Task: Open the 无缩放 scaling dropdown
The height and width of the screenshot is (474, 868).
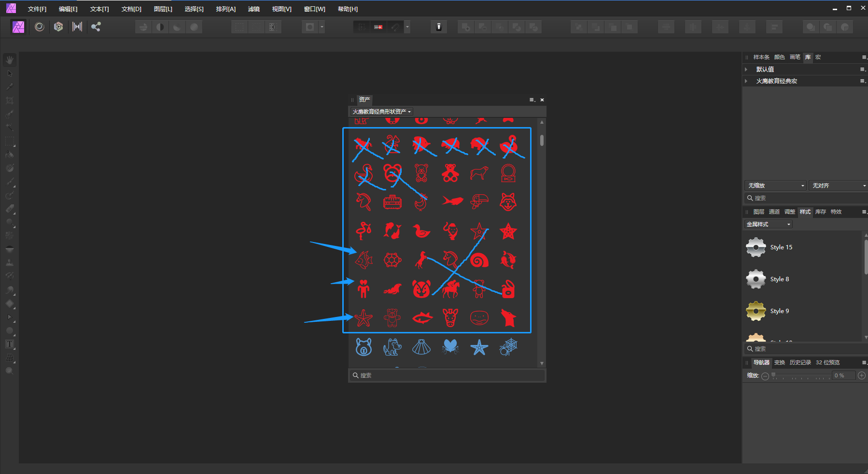Action: [775, 185]
